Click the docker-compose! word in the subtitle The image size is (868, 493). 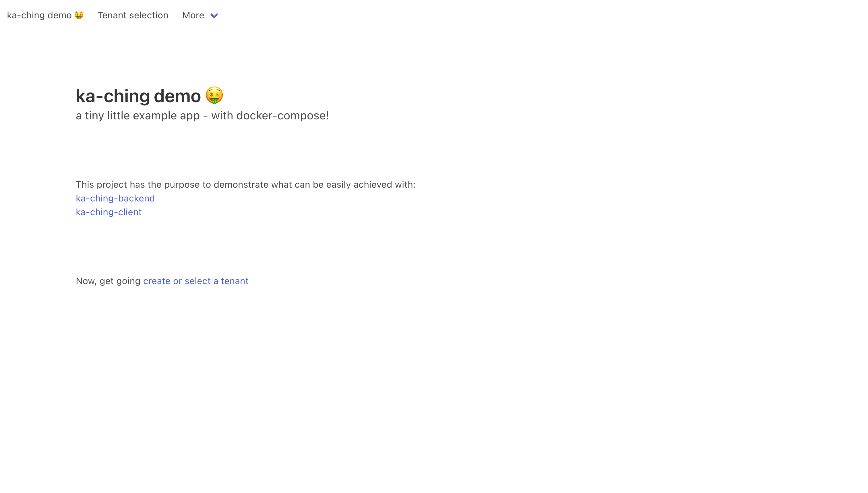pyautogui.click(x=283, y=116)
